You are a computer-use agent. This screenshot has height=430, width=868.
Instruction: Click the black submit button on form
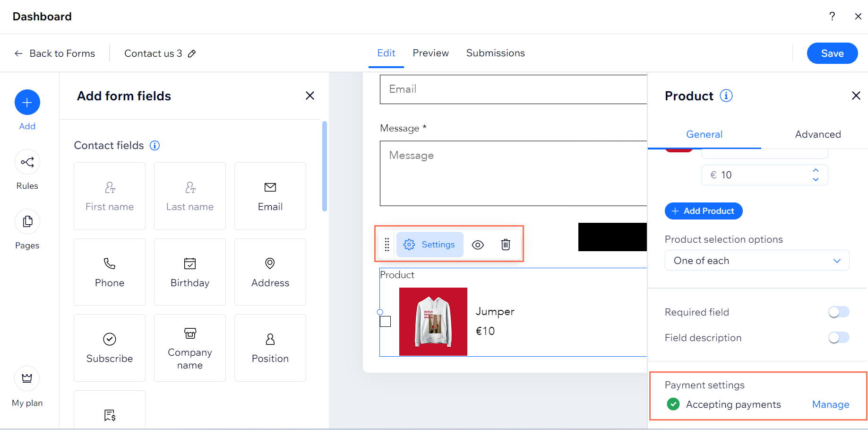[612, 237]
